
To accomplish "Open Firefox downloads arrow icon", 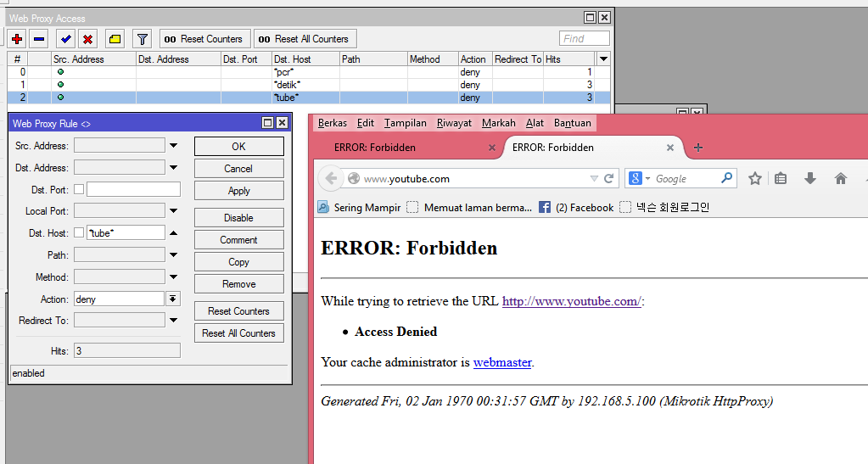I will 809,178.
